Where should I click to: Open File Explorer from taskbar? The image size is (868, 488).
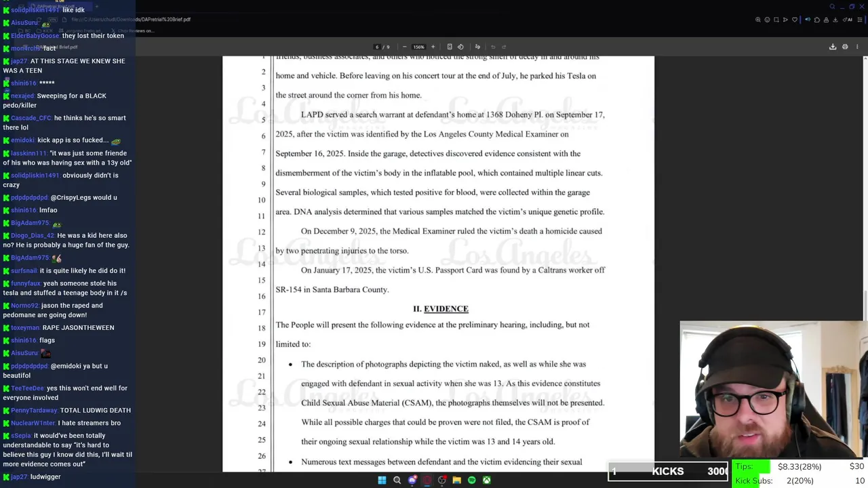coord(456,480)
